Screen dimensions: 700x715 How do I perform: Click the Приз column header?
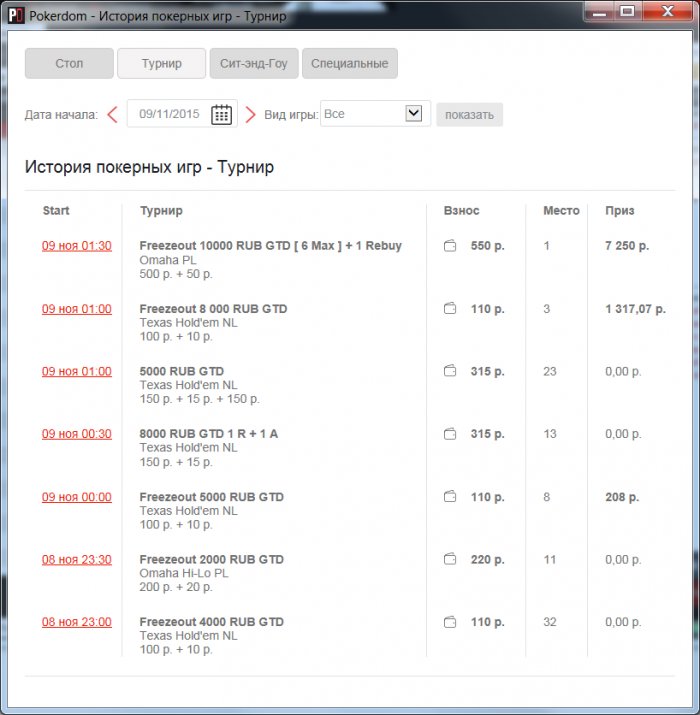coord(620,211)
